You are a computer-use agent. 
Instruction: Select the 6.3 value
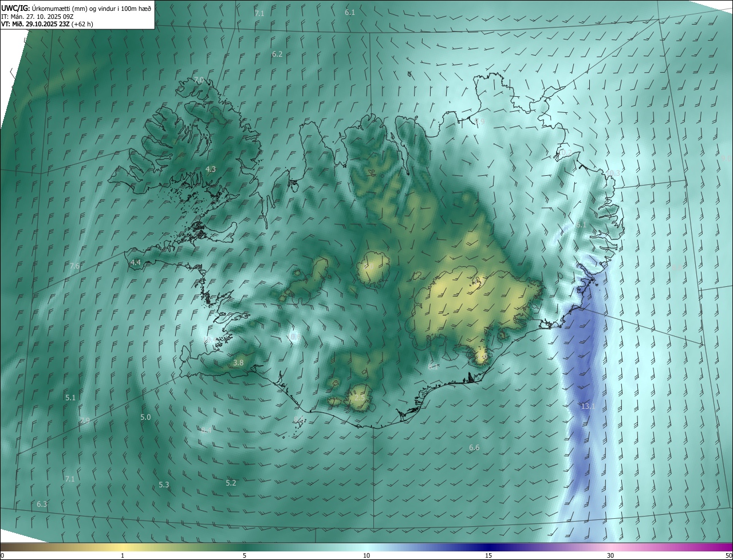pos(42,504)
